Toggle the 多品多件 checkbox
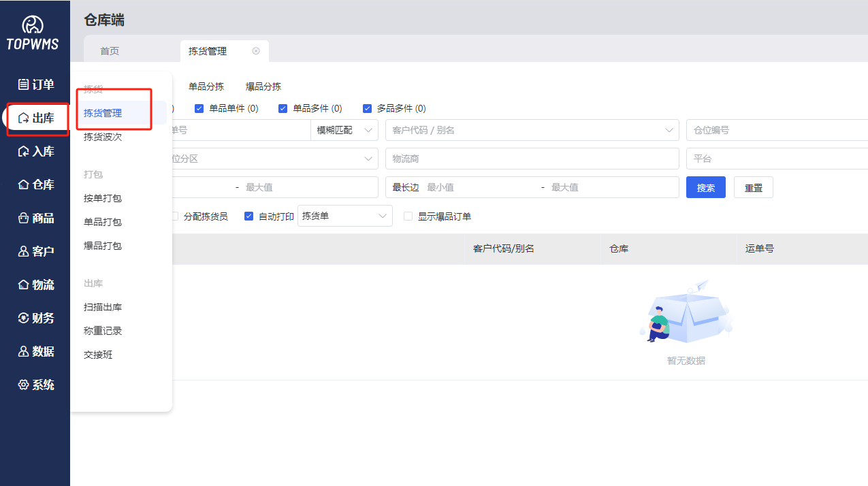 367,108
